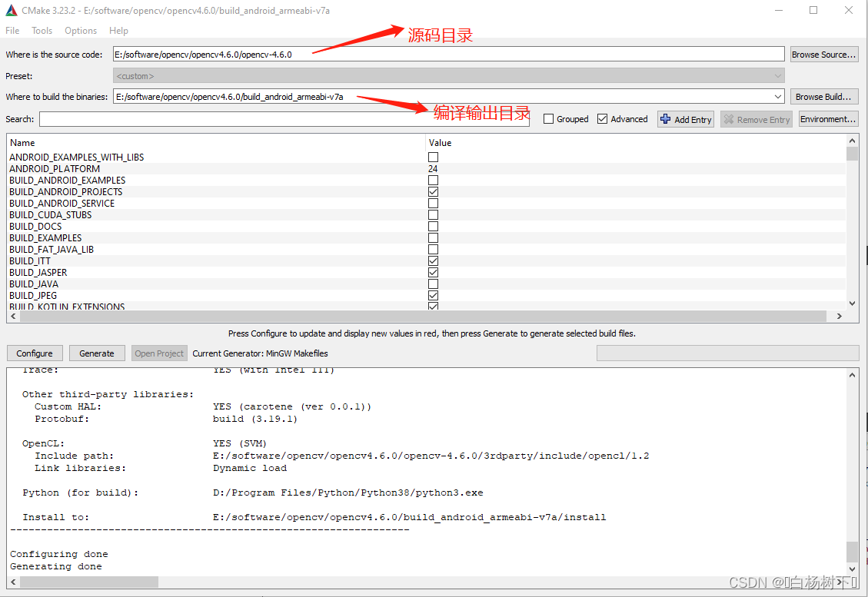Image resolution: width=868 pixels, height=597 pixels.
Task: Click the CMake logo icon in title bar
Action: [x=11, y=11]
